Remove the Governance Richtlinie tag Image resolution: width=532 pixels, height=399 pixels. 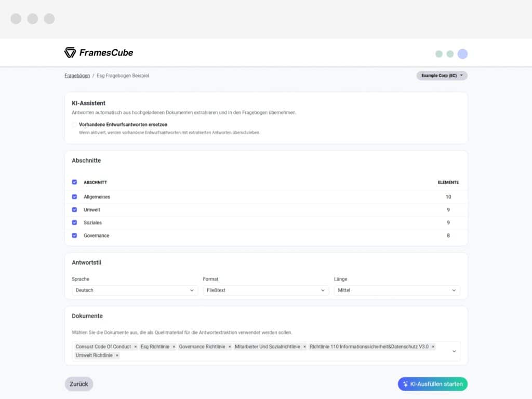[230, 347]
